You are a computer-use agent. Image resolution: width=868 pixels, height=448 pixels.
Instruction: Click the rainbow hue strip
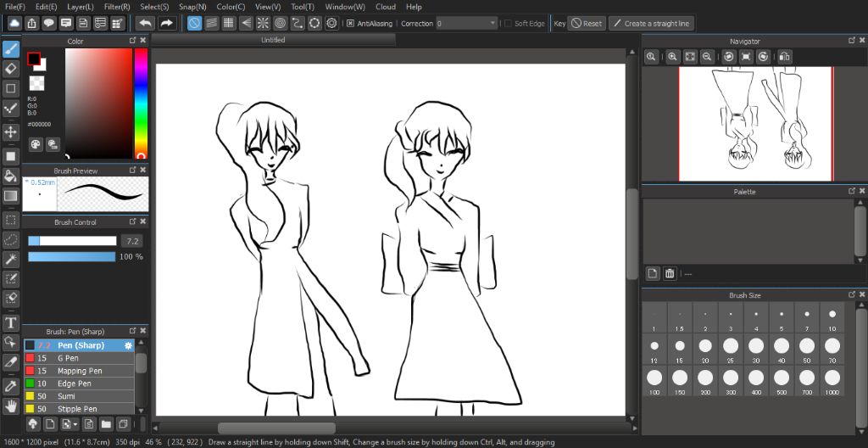coord(142,104)
